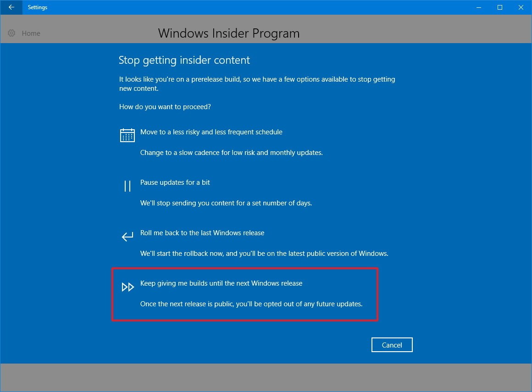Maximize the Settings window
Screen dimensions: 532x392
pos(500,7)
